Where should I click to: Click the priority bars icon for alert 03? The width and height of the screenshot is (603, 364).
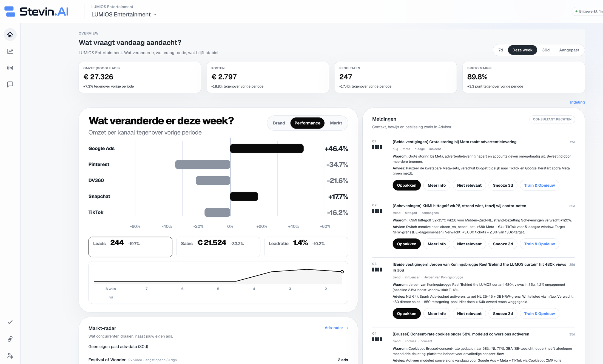point(377,270)
